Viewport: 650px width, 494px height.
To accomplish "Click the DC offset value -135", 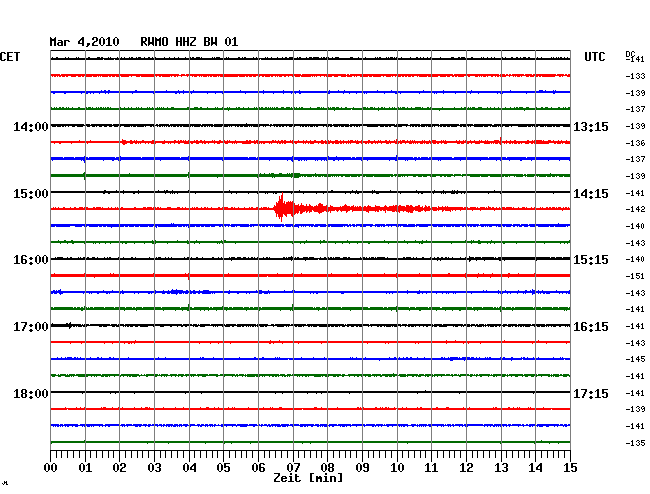I will click(x=635, y=443).
